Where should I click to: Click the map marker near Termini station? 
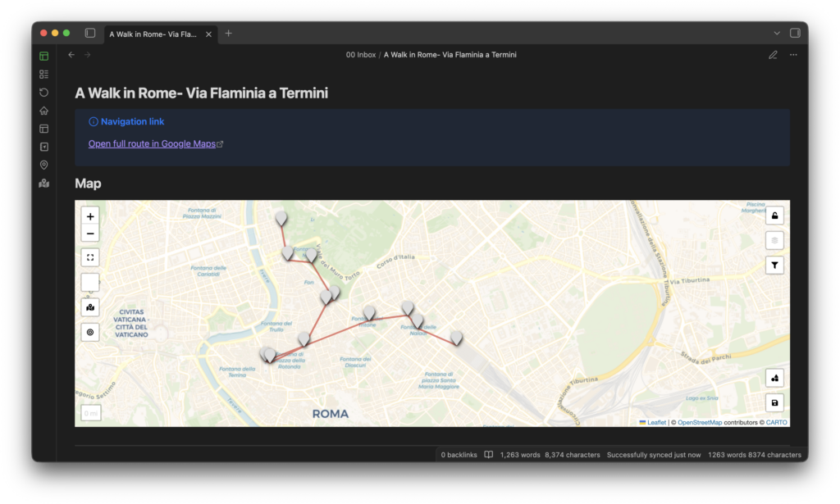456,337
